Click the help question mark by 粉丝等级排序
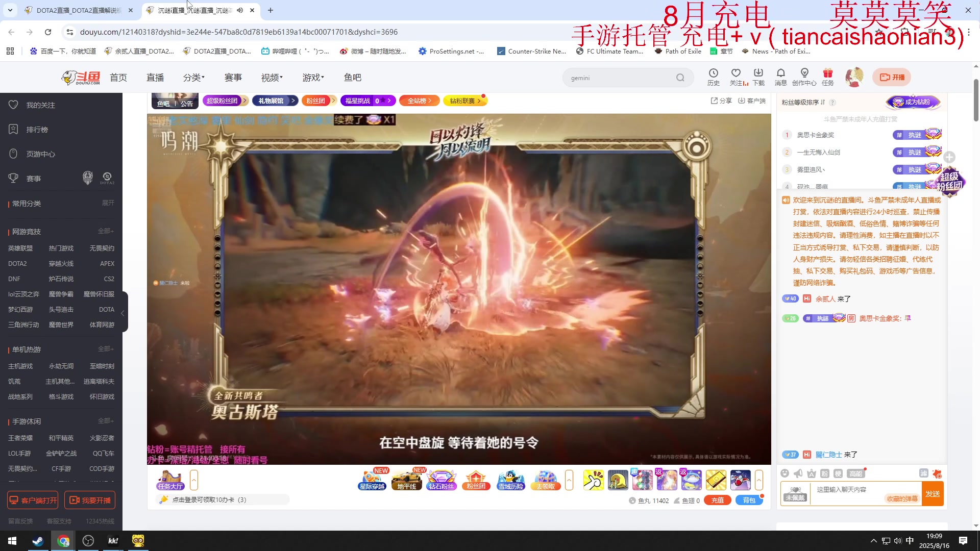980x551 pixels. (x=832, y=103)
